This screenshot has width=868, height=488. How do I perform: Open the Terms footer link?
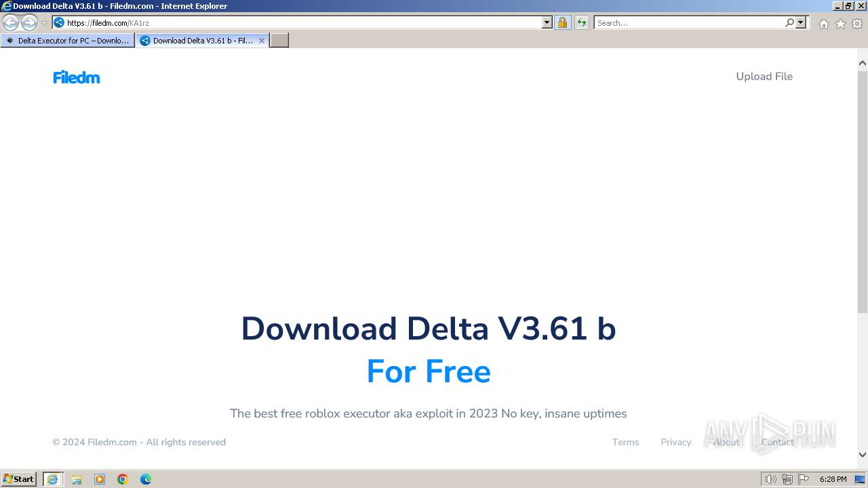[x=625, y=442]
